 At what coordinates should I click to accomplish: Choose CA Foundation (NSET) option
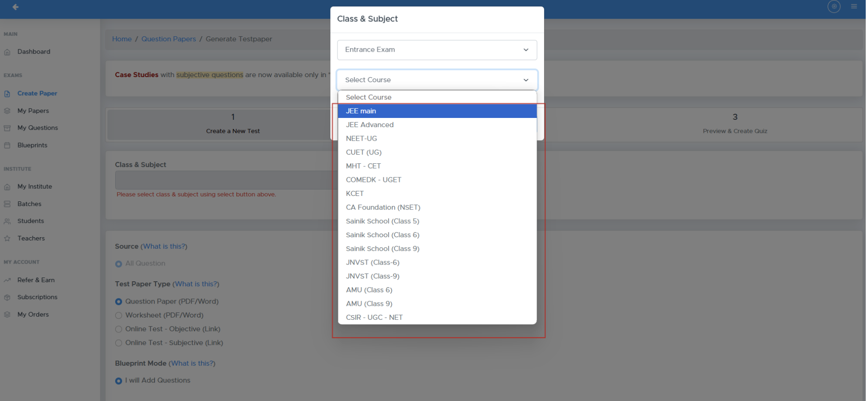tap(437, 207)
